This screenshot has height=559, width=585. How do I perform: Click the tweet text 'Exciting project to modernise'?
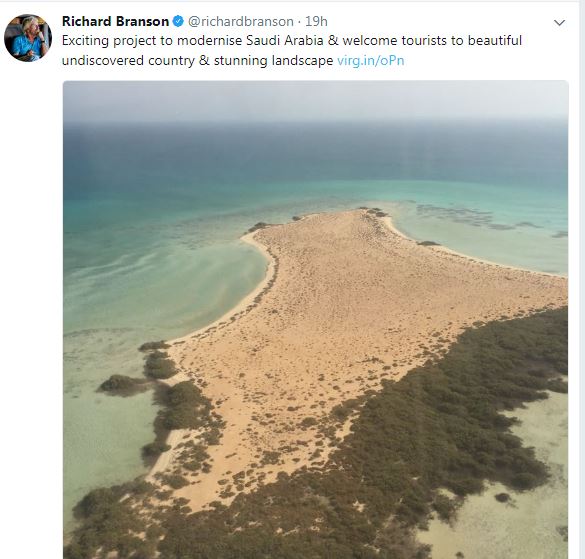(x=152, y=41)
